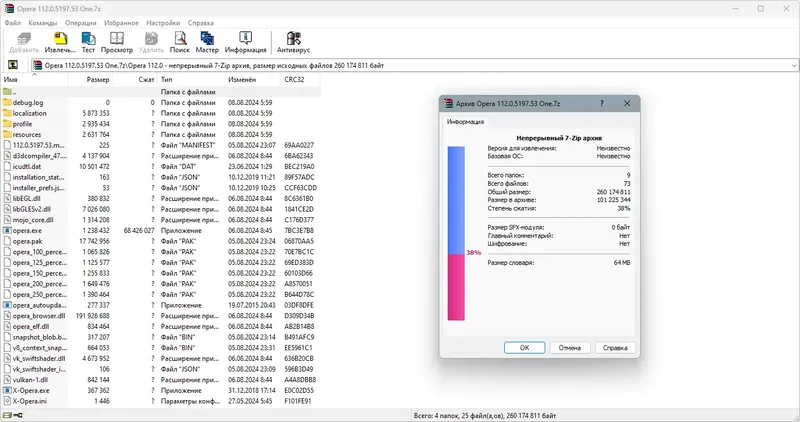Open the Настройки menu
The height and width of the screenshot is (422, 800).
coord(163,23)
